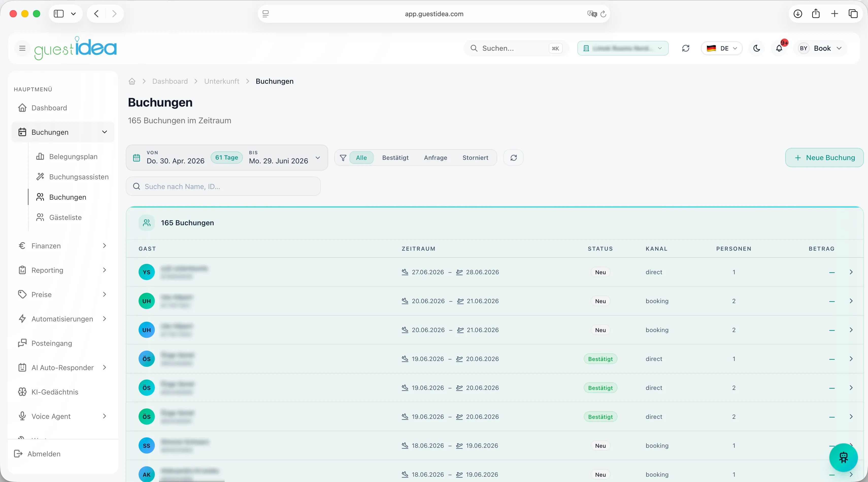868x482 pixels.
Task: Click the filter funnel icon
Action: pos(343,158)
